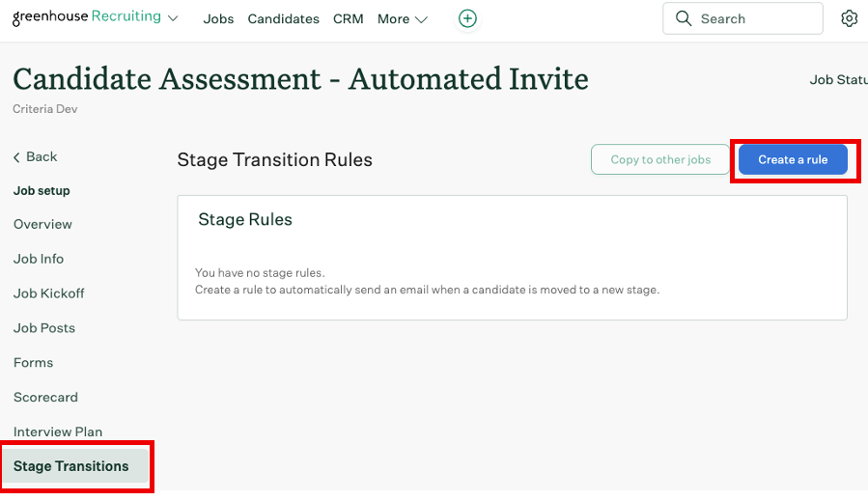Go to Job Kickoff section

(x=49, y=293)
